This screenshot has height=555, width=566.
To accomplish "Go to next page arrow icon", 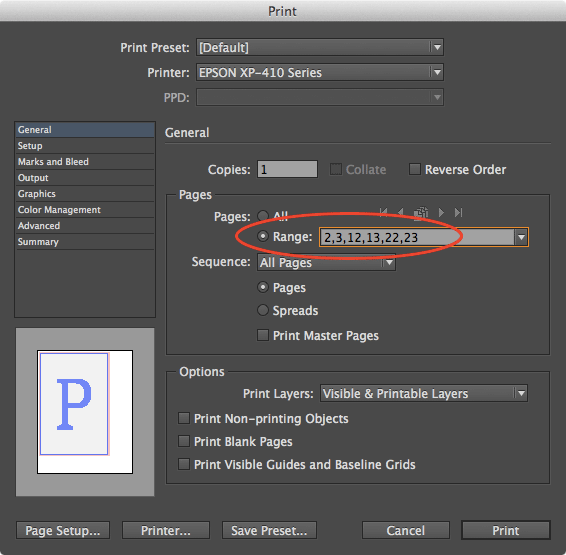I will point(441,212).
